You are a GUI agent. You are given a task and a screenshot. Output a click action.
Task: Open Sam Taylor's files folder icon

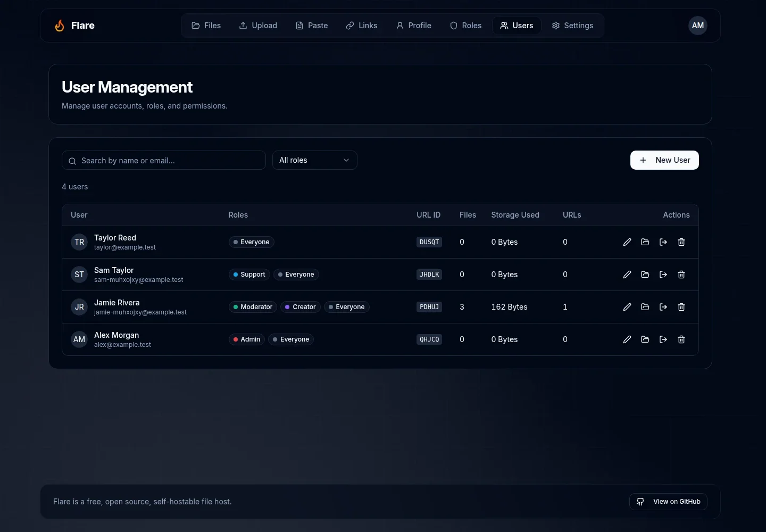tap(645, 275)
